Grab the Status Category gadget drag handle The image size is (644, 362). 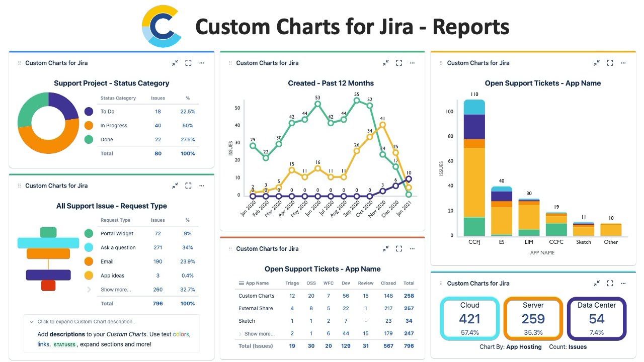(x=20, y=63)
